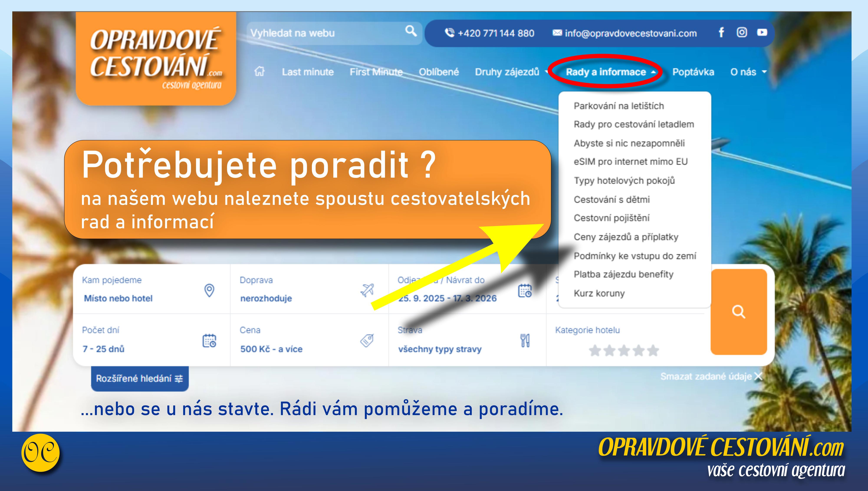Click the price tag icon in Cena field
Image resolution: width=868 pixels, height=491 pixels.
367,341
